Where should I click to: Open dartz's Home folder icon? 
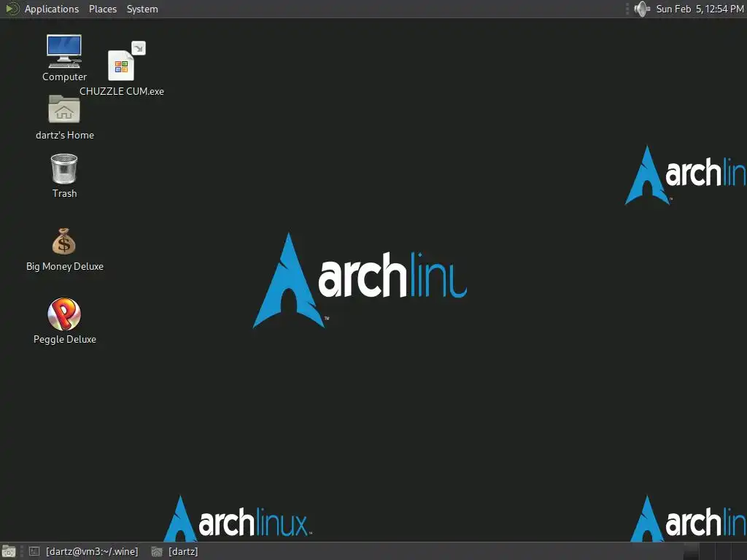click(64, 109)
